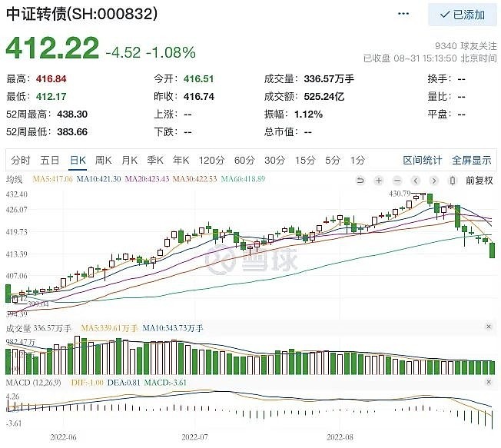Image resolution: width=501 pixels, height=448 pixels.
Task: Click the 今开 value 416.51
Action: pyautogui.click(x=199, y=79)
